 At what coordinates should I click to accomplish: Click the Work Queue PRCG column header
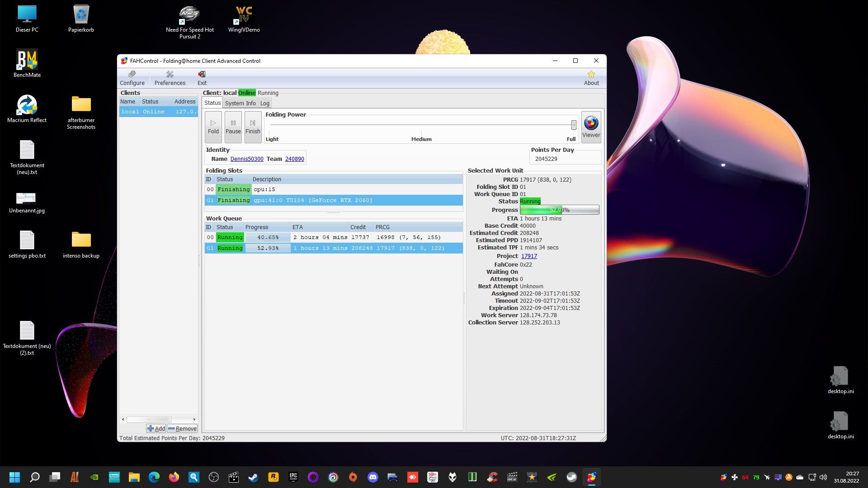418,227
